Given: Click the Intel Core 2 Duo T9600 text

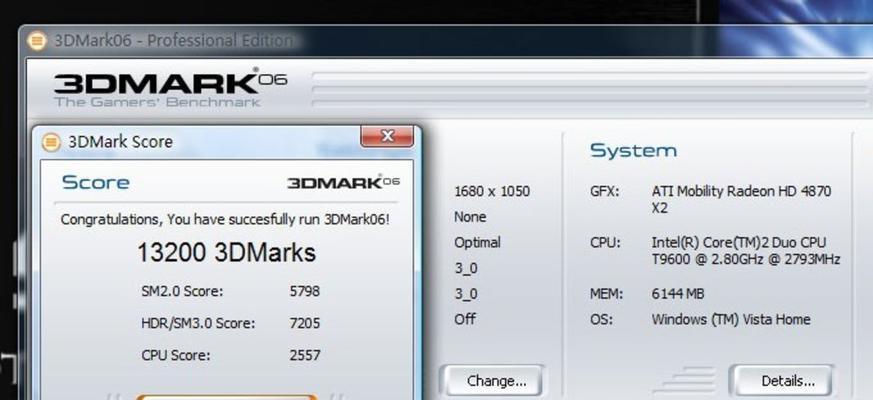Looking at the screenshot, I should pyautogui.click(x=746, y=251).
